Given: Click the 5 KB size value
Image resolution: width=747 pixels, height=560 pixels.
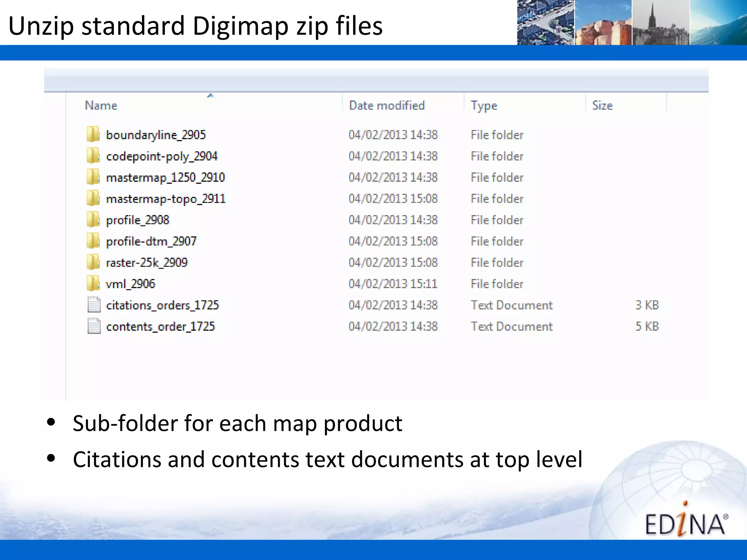Looking at the screenshot, I should pyautogui.click(x=647, y=326).
